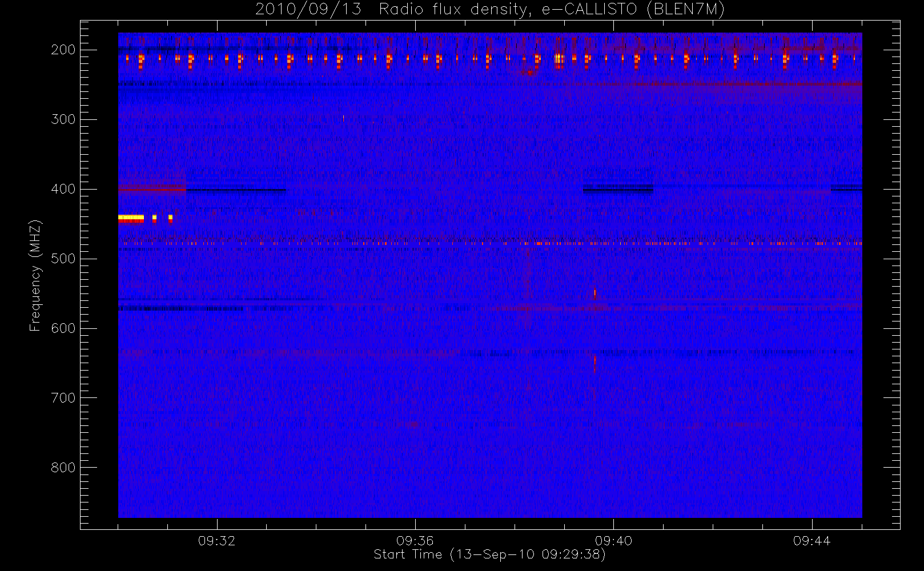Click the 800 frequency tick label

(x=63, y=468)
